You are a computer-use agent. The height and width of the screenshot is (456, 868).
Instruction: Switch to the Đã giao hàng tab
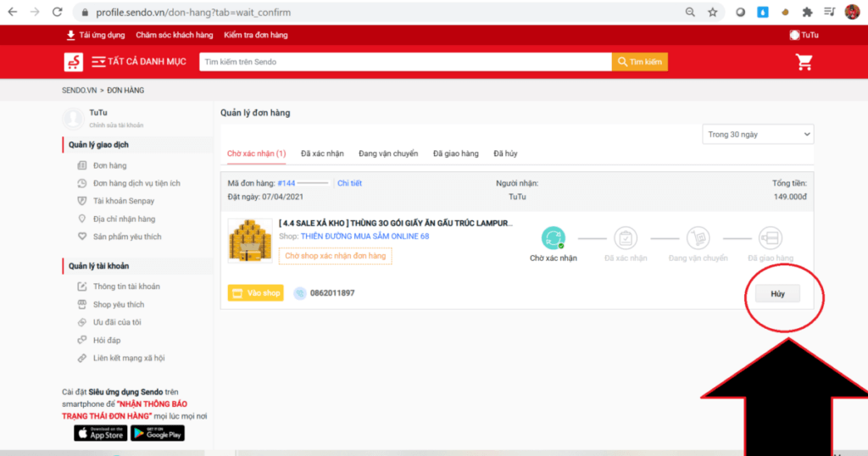(x=455, y=153)
